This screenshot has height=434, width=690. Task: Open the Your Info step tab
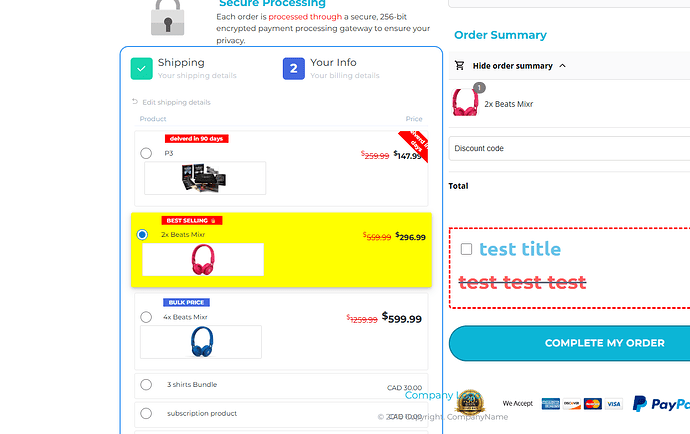331,69
